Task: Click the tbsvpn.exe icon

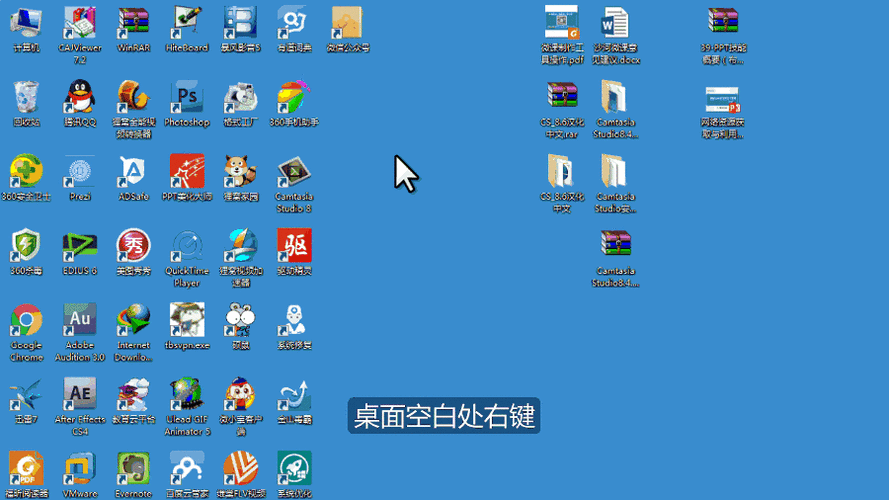Action: (x=187, y=320)
